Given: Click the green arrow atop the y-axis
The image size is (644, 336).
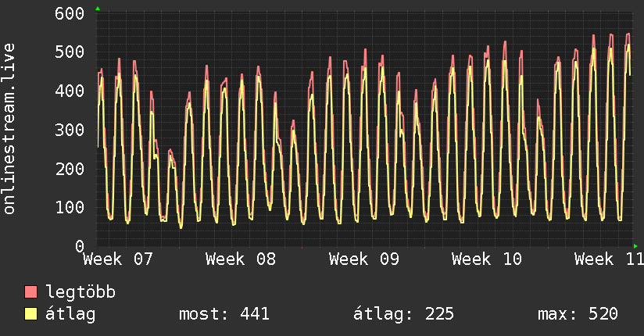Looking at the screenshot, I should pyautogui.click(x=98, y=9).
